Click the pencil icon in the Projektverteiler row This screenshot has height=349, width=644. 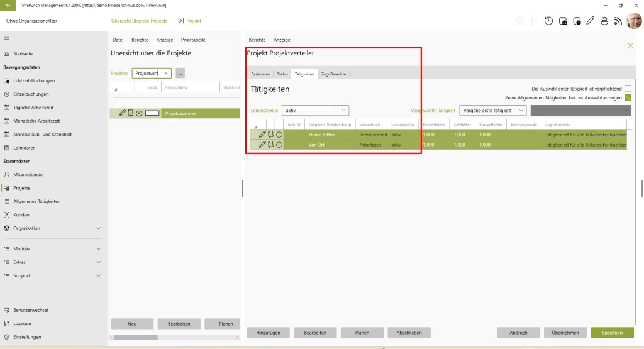[122, 113]
